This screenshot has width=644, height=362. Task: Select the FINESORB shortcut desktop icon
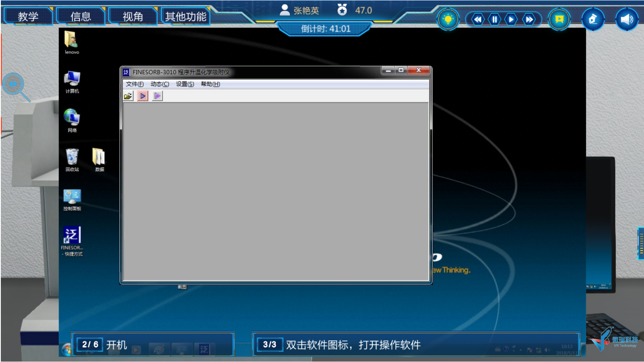tap(72, 241)
